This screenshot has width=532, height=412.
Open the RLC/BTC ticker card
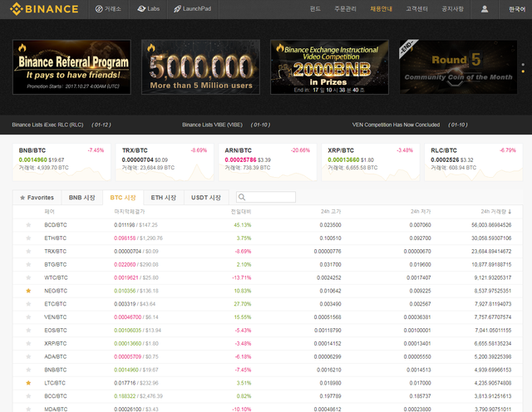point(474,162)
